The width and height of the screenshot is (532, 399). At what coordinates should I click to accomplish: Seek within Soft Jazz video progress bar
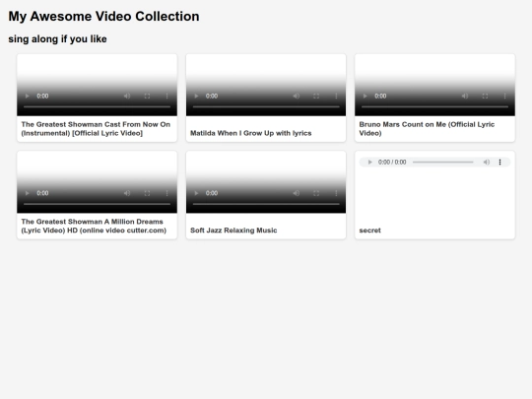click(x=266, y=204)
